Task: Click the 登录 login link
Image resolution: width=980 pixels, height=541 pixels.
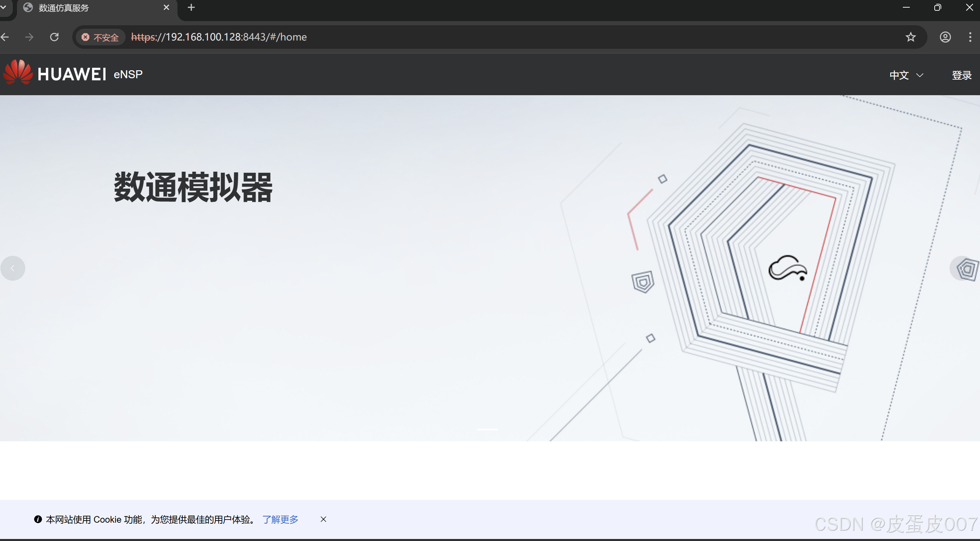Action: coord(961,75)
